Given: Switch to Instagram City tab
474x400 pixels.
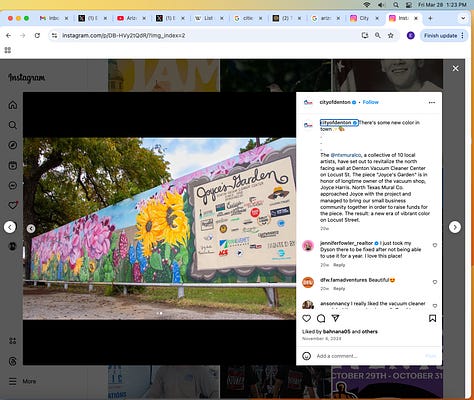Looking at the screenshot, I should (x=364, y=18).
